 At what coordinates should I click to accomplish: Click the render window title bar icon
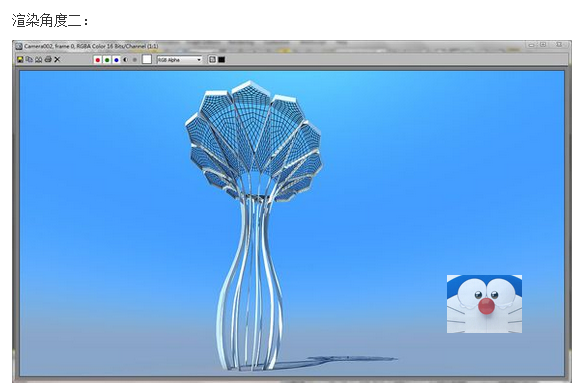[x=19, y=46]
